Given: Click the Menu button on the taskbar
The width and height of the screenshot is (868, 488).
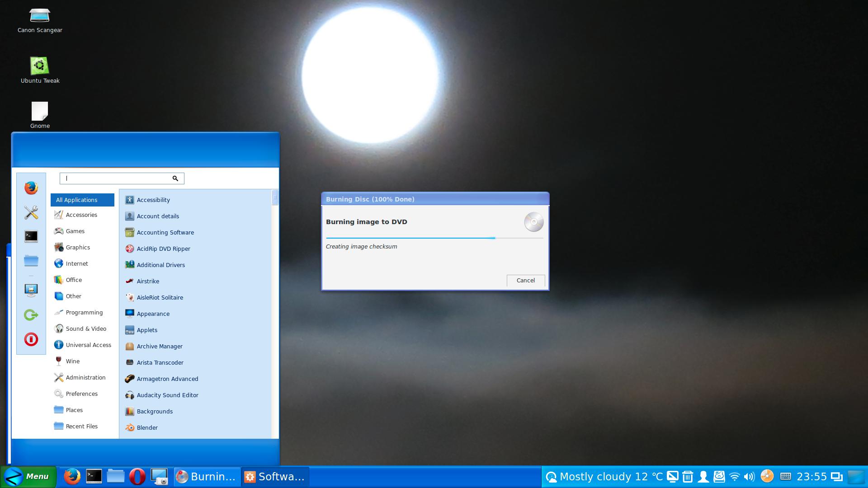Looking at the screenshot, I should [x=28, y=477].
